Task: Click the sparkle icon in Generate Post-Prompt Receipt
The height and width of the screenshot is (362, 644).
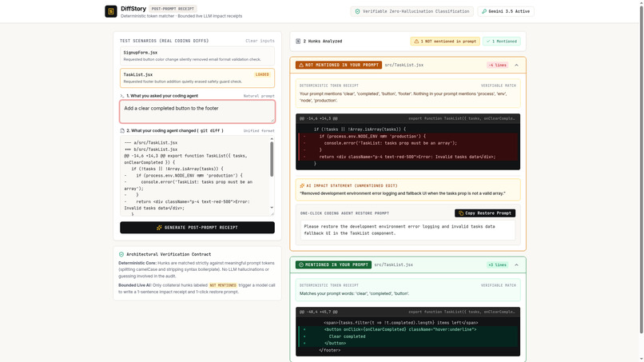Action: point(159,228)
